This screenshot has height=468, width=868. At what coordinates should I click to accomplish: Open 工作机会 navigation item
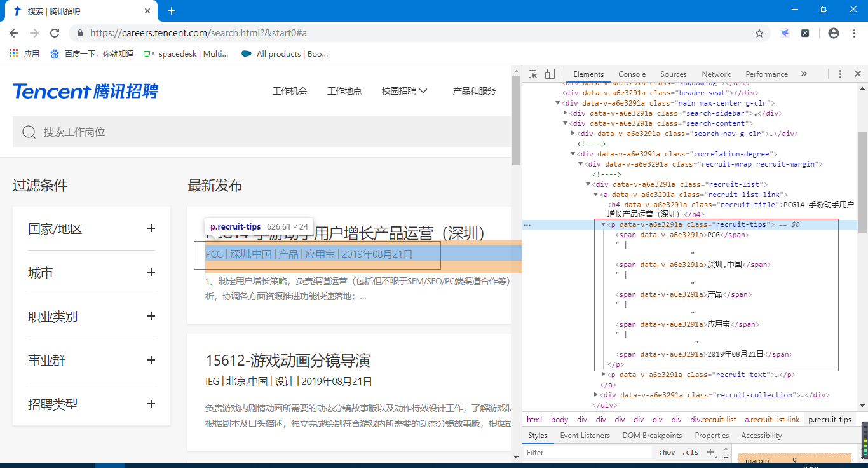(x=290, y=91)
